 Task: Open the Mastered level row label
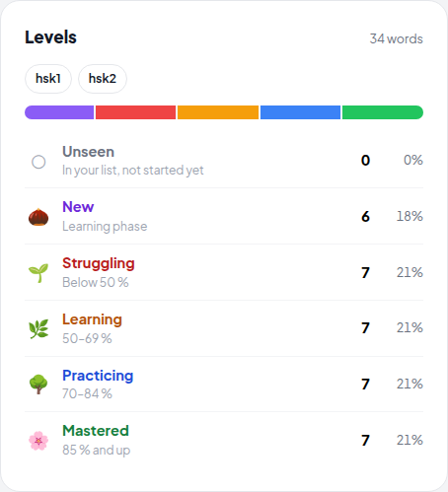tap(96, 431)
